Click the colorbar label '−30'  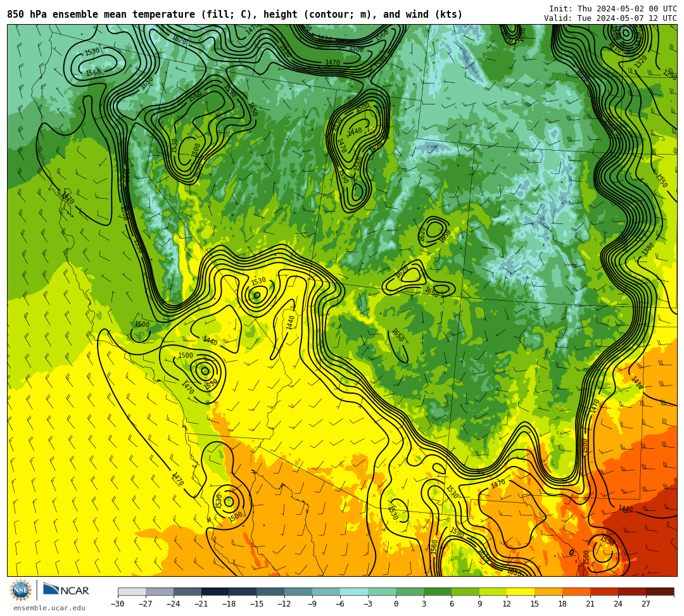click(118, 604)
